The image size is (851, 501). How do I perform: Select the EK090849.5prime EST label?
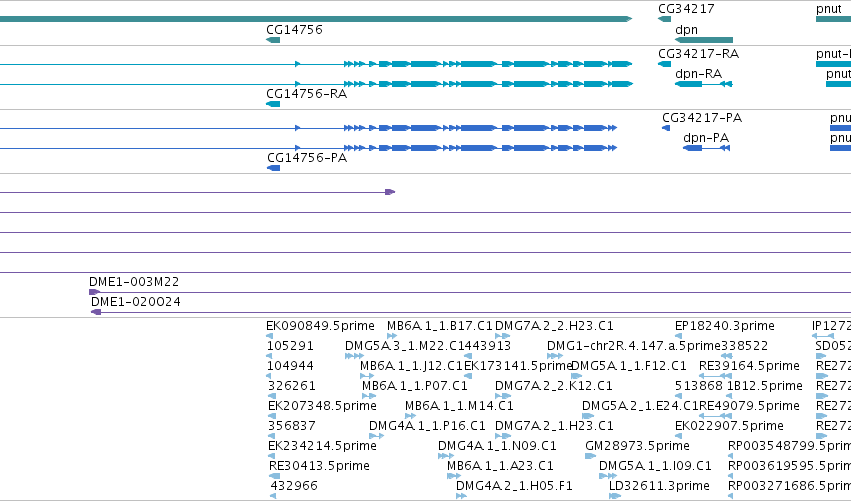(x=320, y=326)
